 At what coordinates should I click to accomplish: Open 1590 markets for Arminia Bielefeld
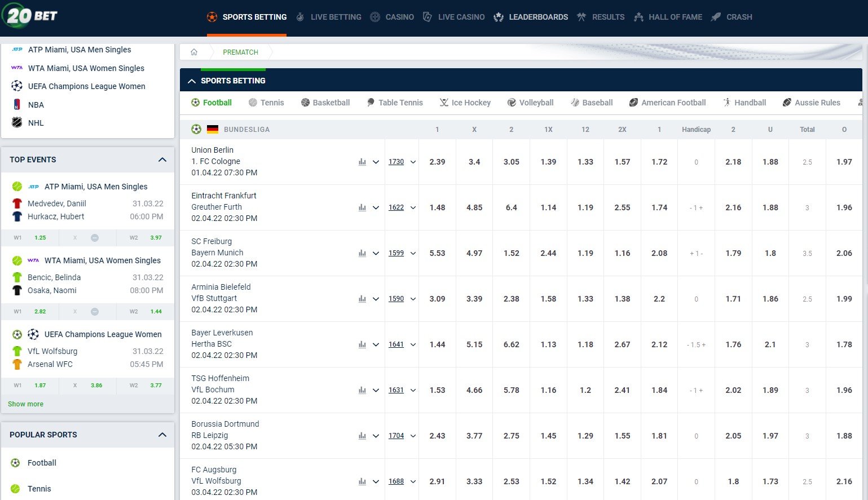pyautogui.click(x=396, y=299)
